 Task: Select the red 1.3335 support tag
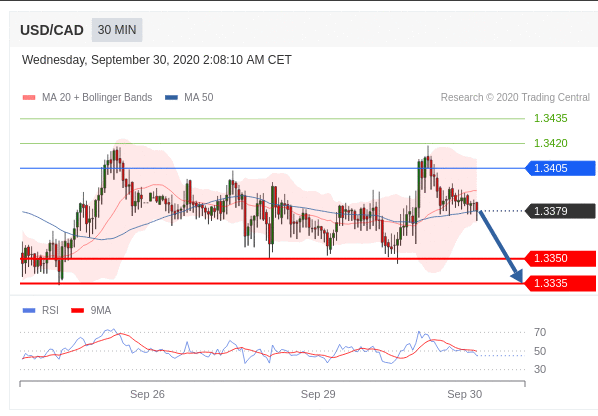point(560,283)
